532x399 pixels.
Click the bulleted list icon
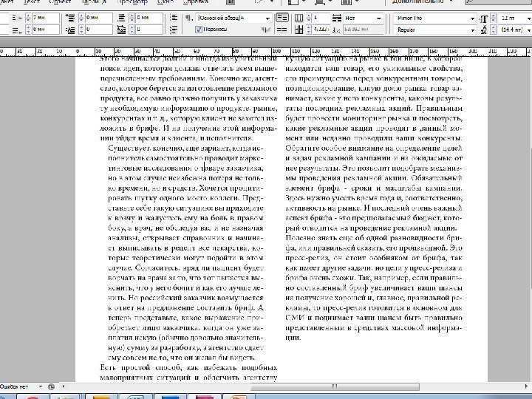(174, 18)
